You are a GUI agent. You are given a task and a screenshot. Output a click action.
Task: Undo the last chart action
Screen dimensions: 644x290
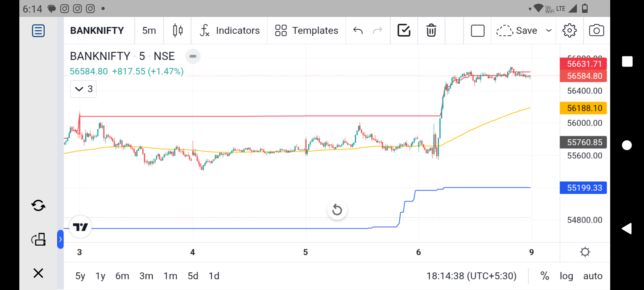[x=358, y=31]
